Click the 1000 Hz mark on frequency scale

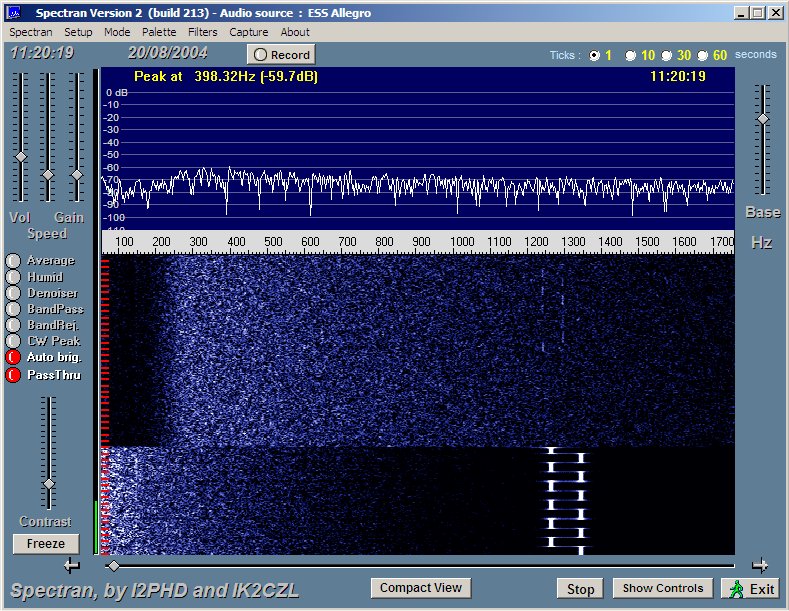[x=462, y=242]
